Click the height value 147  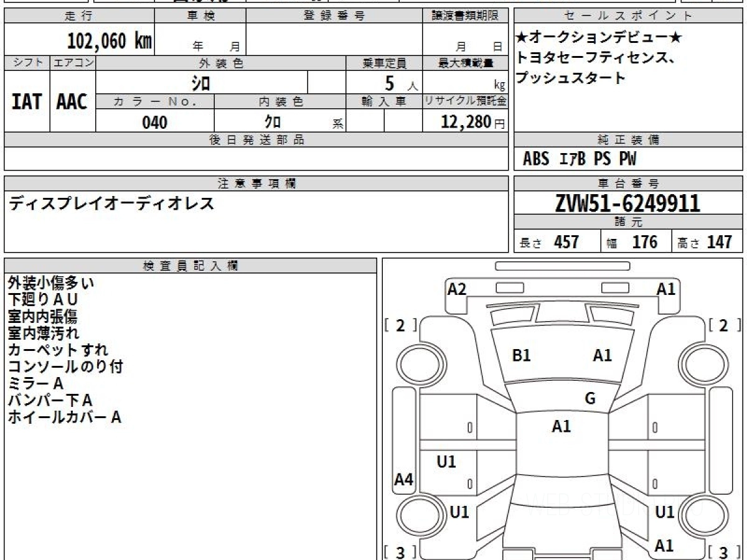[719, 242]
